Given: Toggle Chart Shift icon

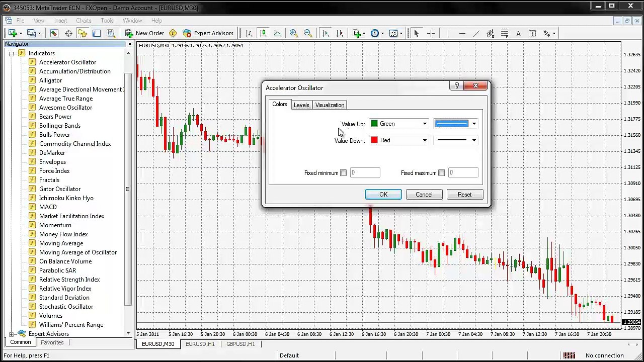Looking at the screenshot, I should pyautogui.click(x=340, y=33).
